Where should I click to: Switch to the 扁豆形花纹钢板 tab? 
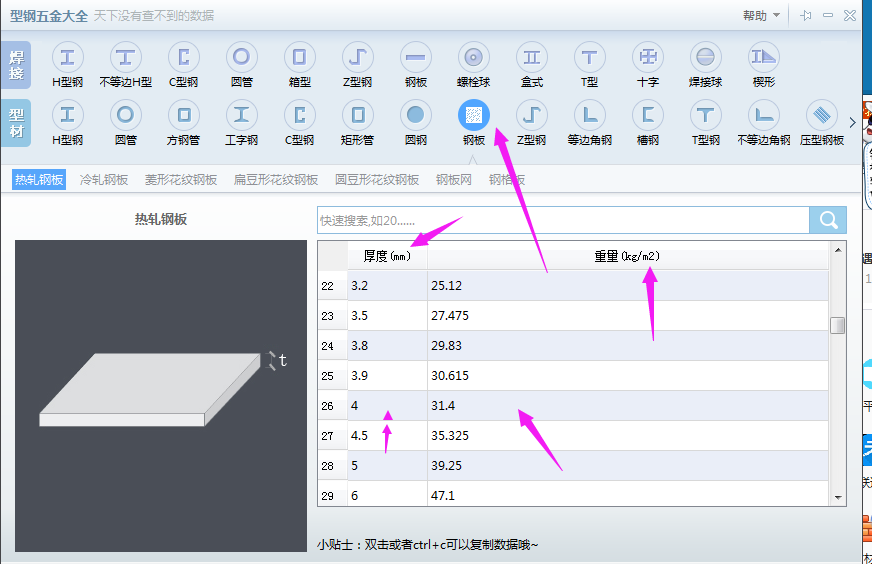tap(276, 180)
